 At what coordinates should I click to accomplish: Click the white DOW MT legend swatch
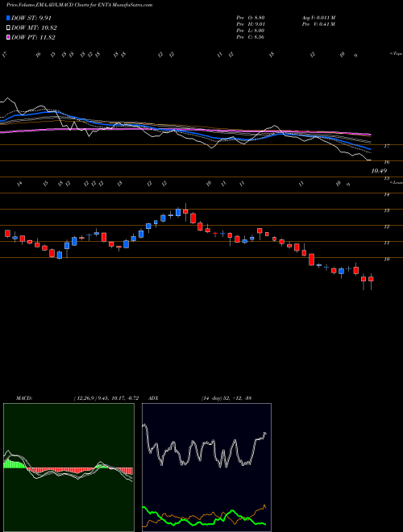point(8,28)
